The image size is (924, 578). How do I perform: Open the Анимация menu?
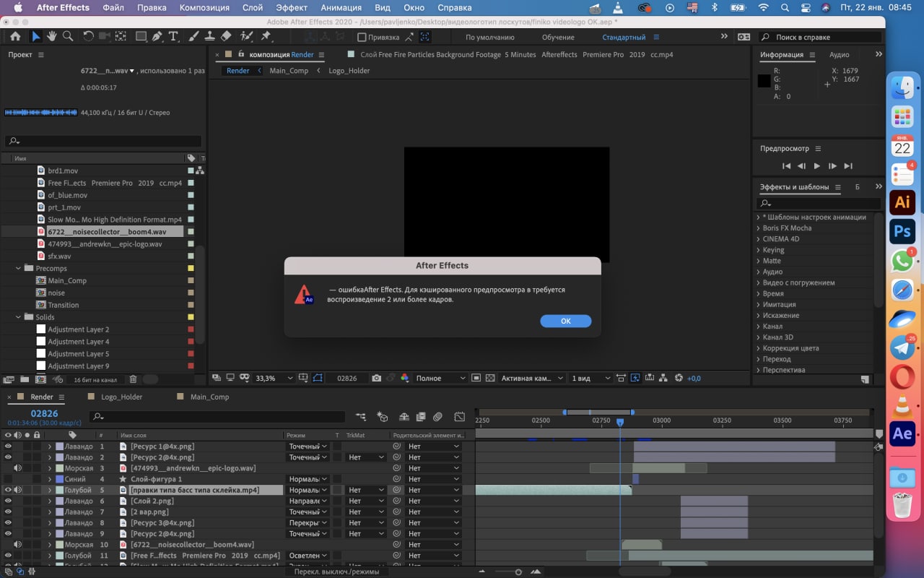click(x=341, y=8)
